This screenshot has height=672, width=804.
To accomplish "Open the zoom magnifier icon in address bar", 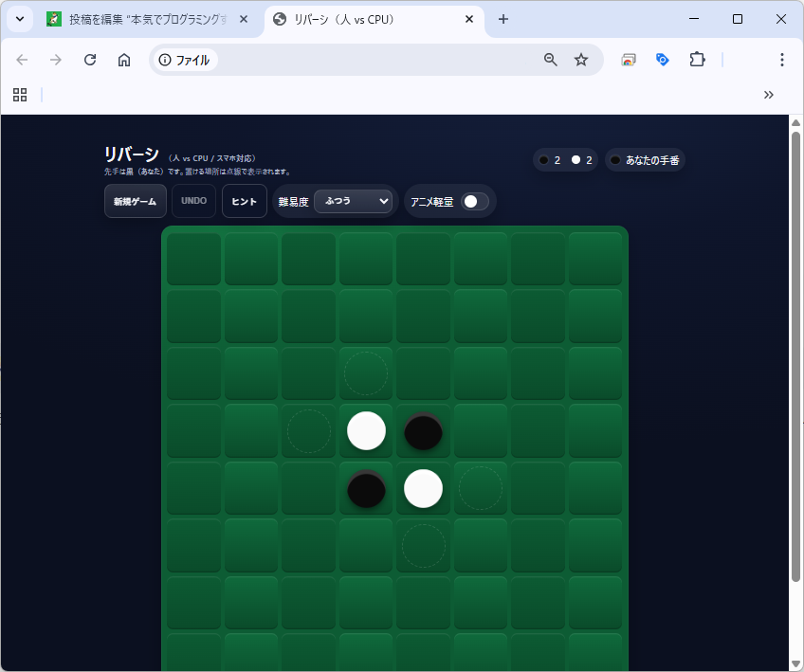I will 551,60.
